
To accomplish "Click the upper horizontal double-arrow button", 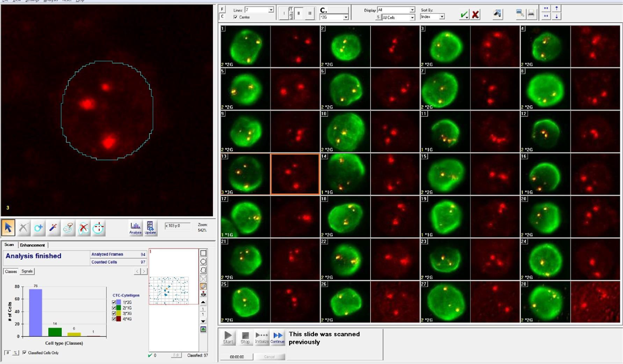I will [x=545, y=8].
